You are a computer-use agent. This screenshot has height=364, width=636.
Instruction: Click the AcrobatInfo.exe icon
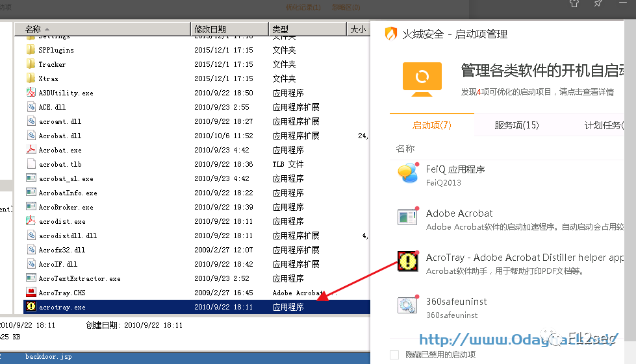31,192
